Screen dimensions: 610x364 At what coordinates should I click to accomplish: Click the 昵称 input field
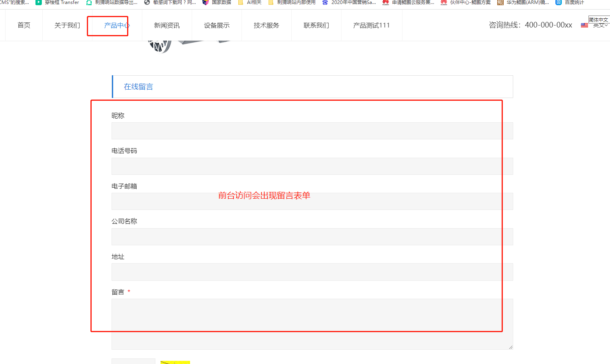coord(312,131)
